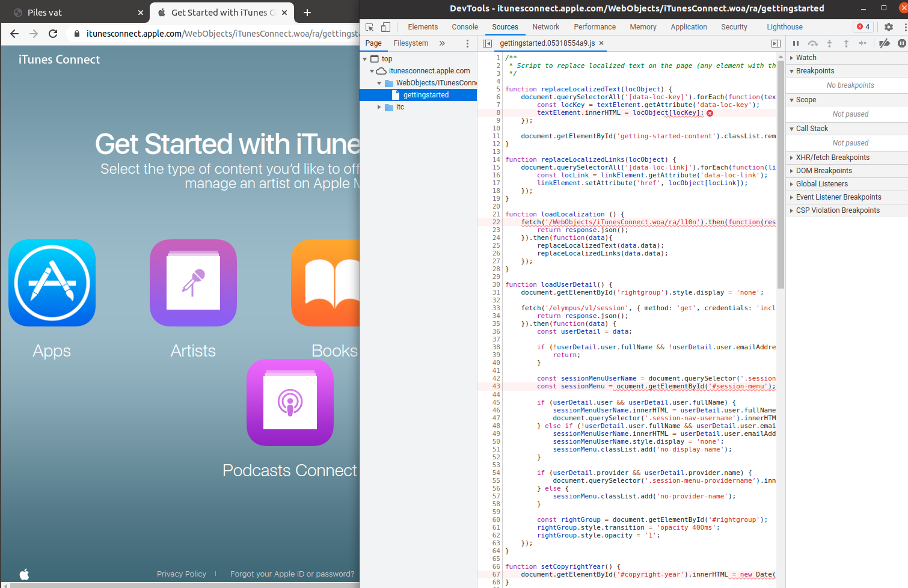This screenshot has width=908, height=588.
Task: Toggle deactivate breakpoints button
Action: point(885,43)
